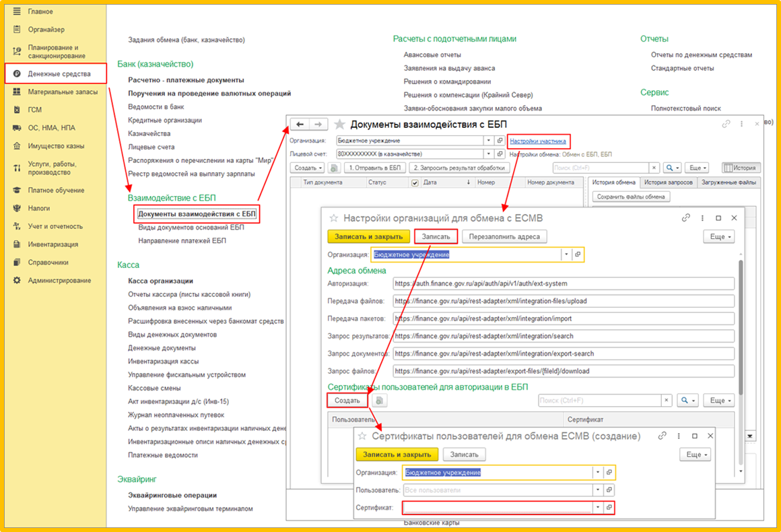This screenshot has height=532, width=781.
Task: Star the Настройки организаций window as favorite
Action: coord(334,218)
